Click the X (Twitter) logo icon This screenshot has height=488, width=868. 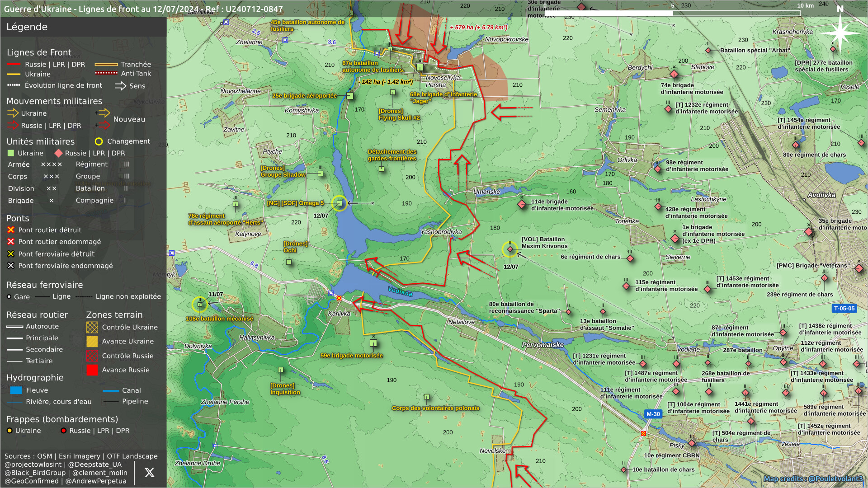(149, 473)
